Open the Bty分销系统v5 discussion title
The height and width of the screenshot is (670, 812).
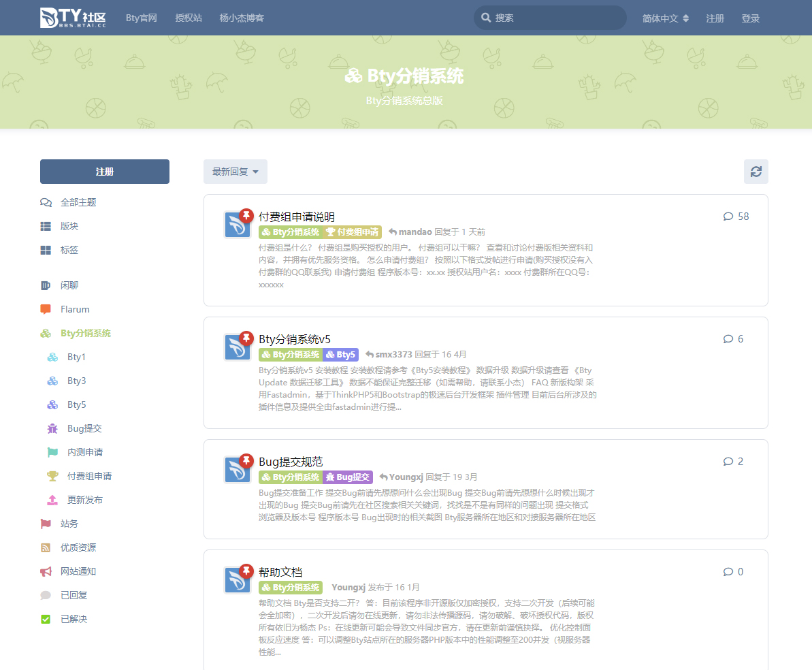[295, 339]
